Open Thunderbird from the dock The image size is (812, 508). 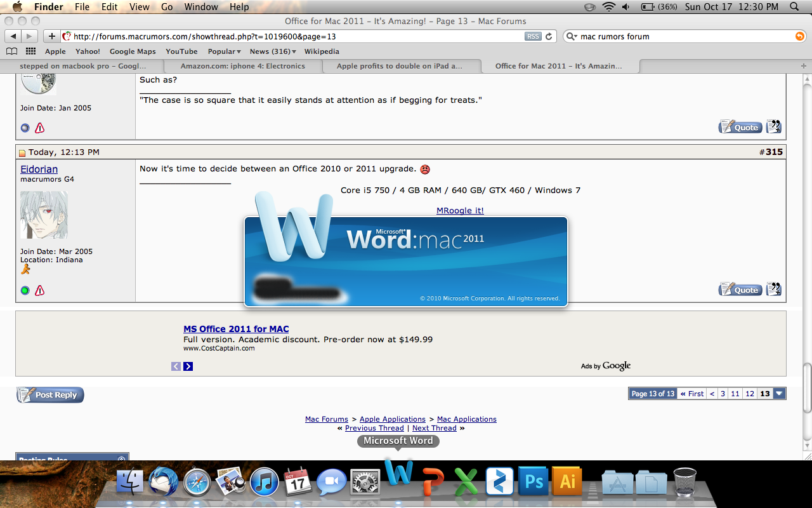pos(163,481)
